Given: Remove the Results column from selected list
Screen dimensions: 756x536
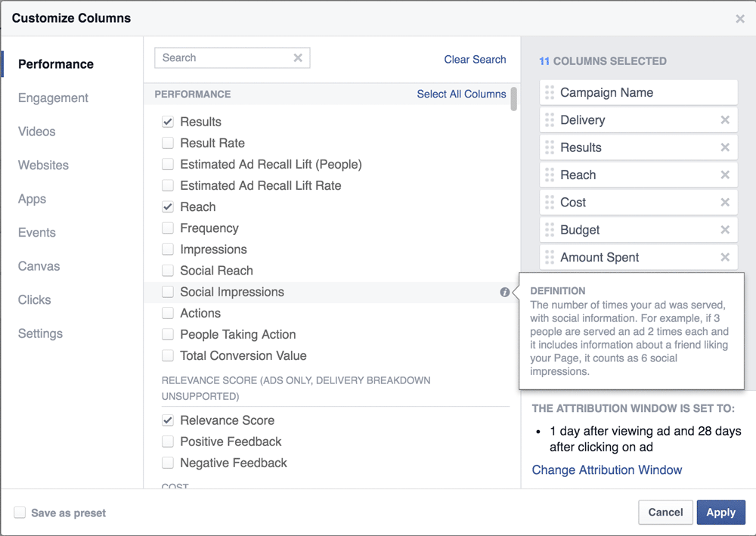Looking at the screenshot, I should point(725,147).
